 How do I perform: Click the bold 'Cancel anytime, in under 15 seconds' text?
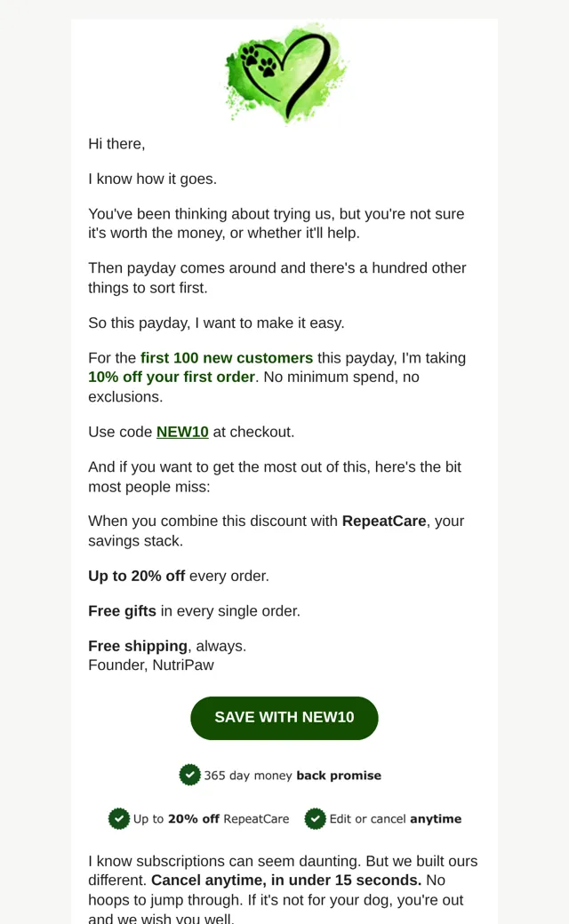pos(286,880)
